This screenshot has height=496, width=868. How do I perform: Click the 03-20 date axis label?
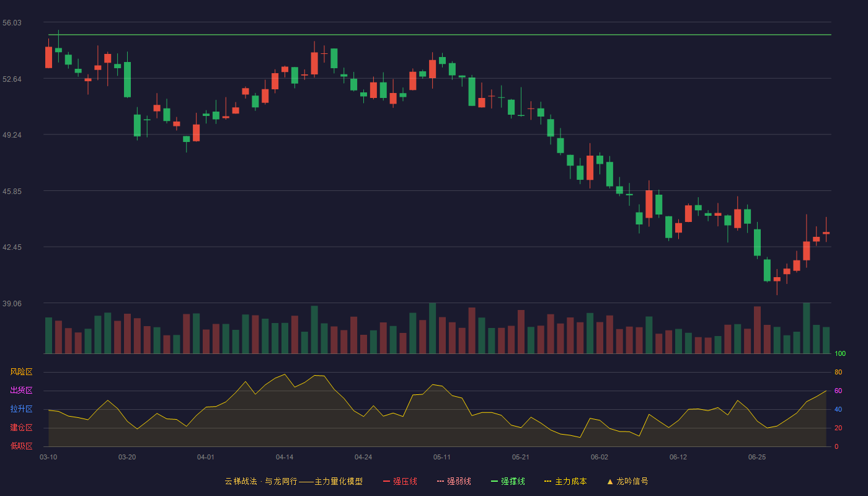click(x=127, y=457)
